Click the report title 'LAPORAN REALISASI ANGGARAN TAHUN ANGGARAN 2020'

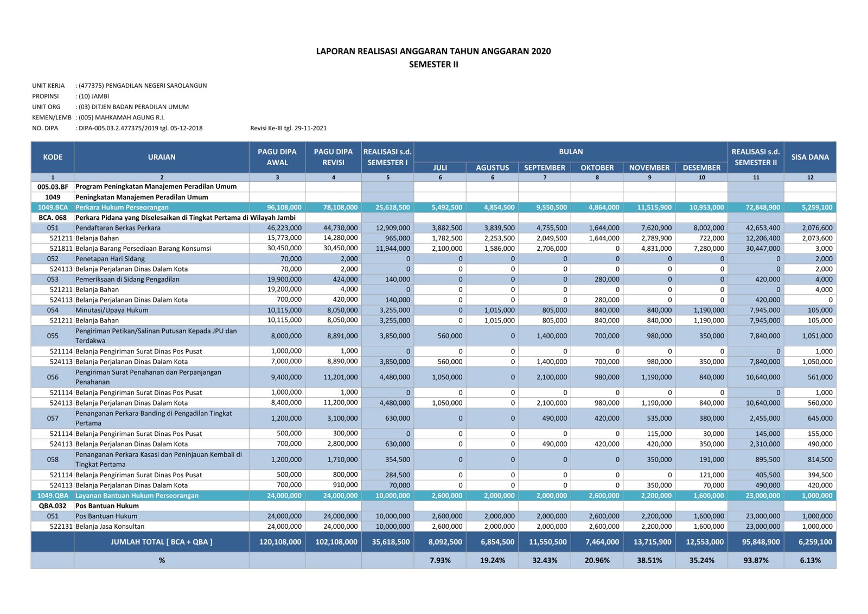pyautogui.click(x=433, y=51)
